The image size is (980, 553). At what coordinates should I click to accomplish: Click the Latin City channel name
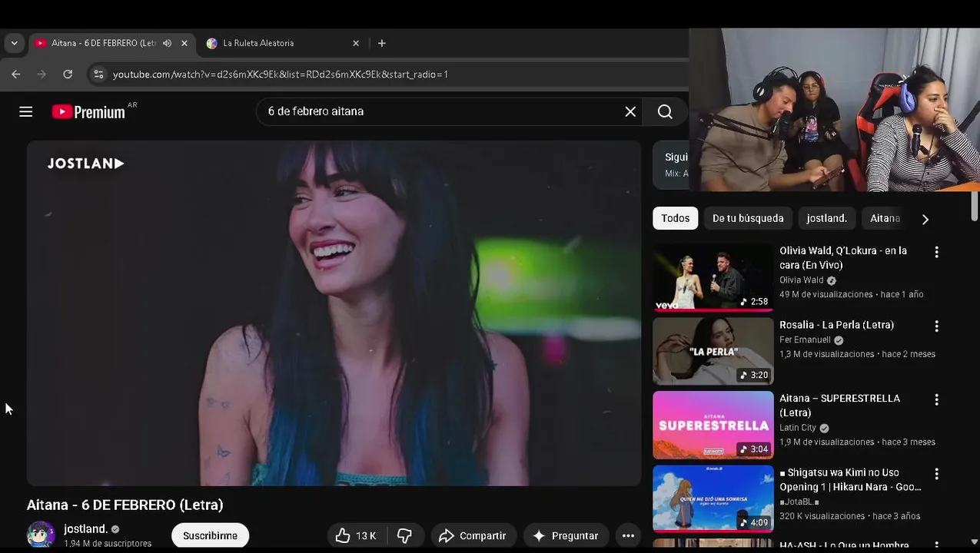pyautogui.click(x=798, y=428)
